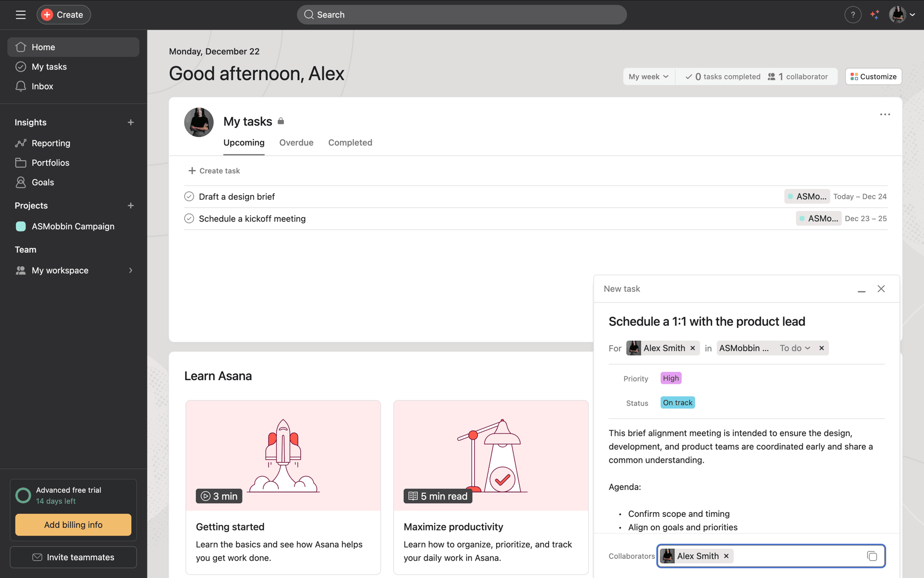
Task: Click project tag on Draft a design brief
Action: [x=807, y=197]
